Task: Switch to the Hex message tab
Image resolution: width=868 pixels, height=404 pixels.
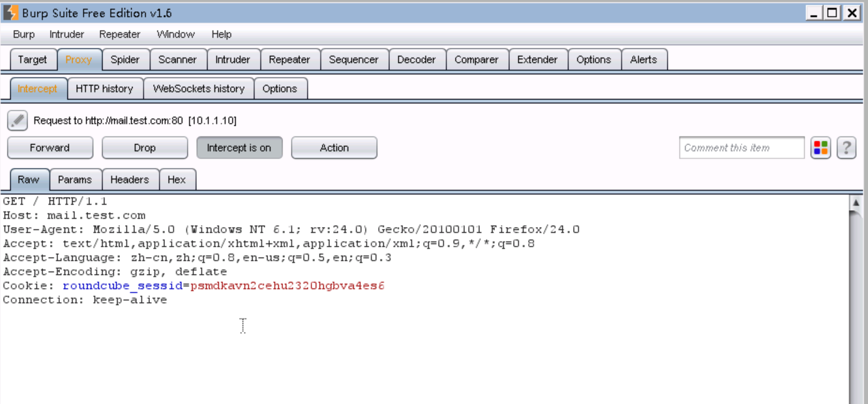Action: click(177, 179)
